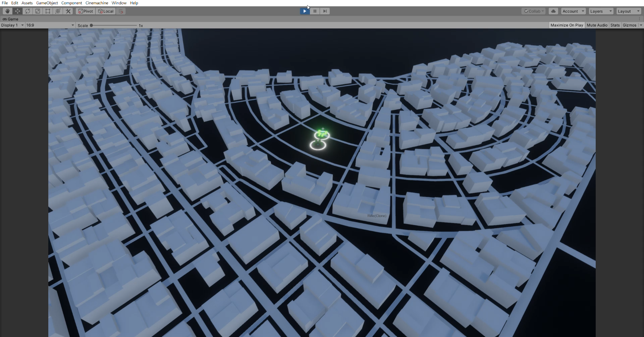Open the Layers dropdown

[600, 11]
